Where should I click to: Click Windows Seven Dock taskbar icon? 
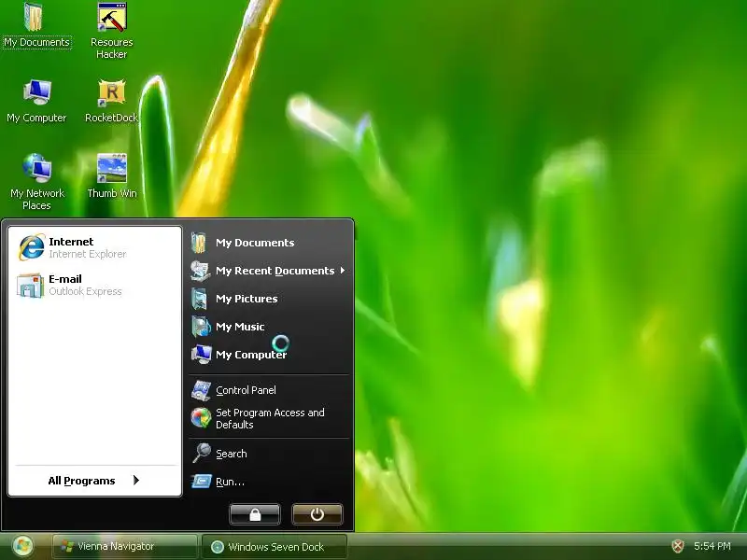218,547
